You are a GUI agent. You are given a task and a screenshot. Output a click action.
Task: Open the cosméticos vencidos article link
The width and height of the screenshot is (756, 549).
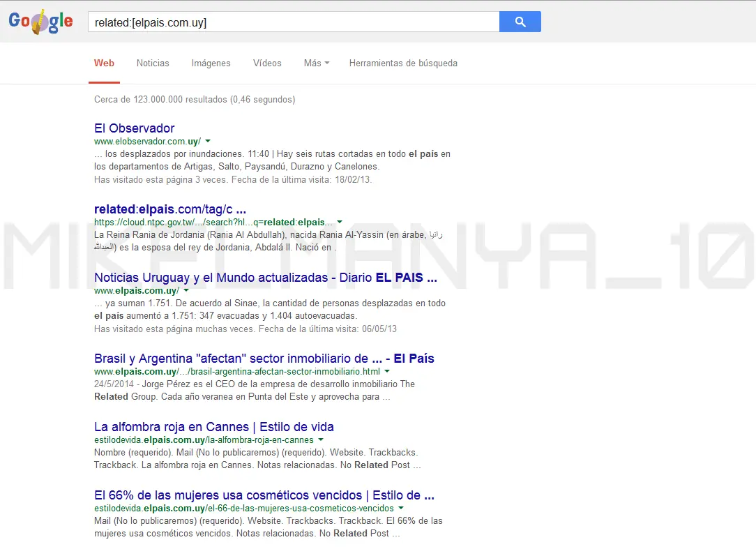pos(264,495)
